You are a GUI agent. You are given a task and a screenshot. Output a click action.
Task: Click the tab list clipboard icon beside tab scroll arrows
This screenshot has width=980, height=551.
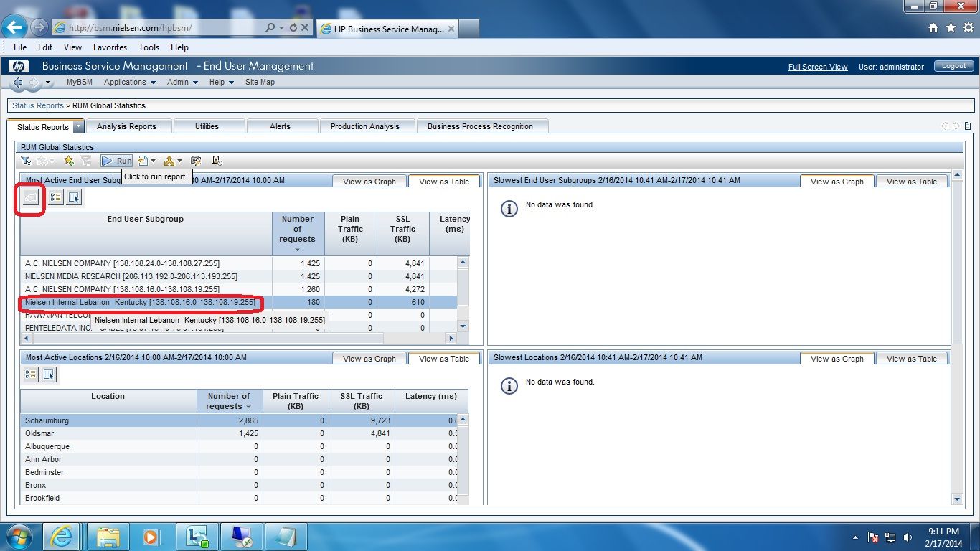(x=967, y=126)
